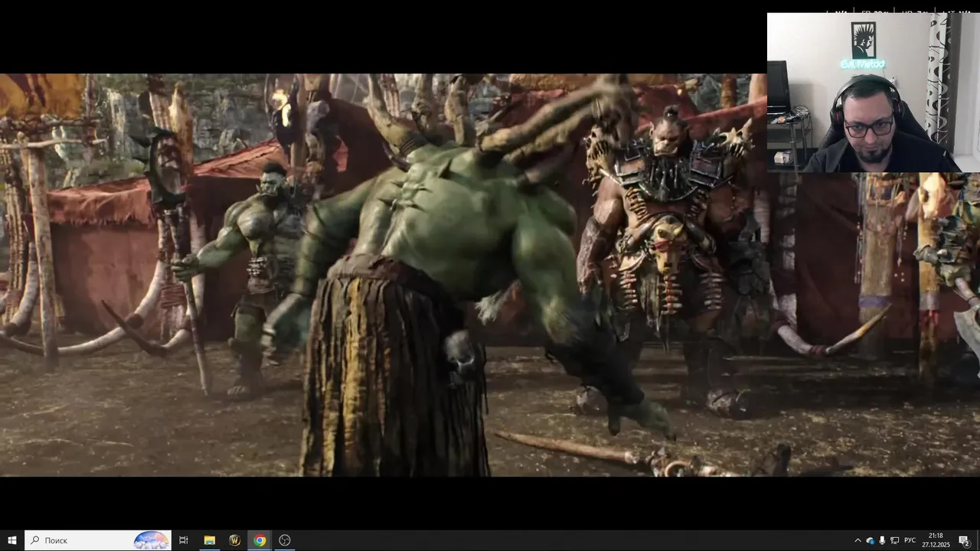Viewport: 980px width, 551px height.
Task: Switch to Google Chrome in the taskbar
Action: [260, 540]
